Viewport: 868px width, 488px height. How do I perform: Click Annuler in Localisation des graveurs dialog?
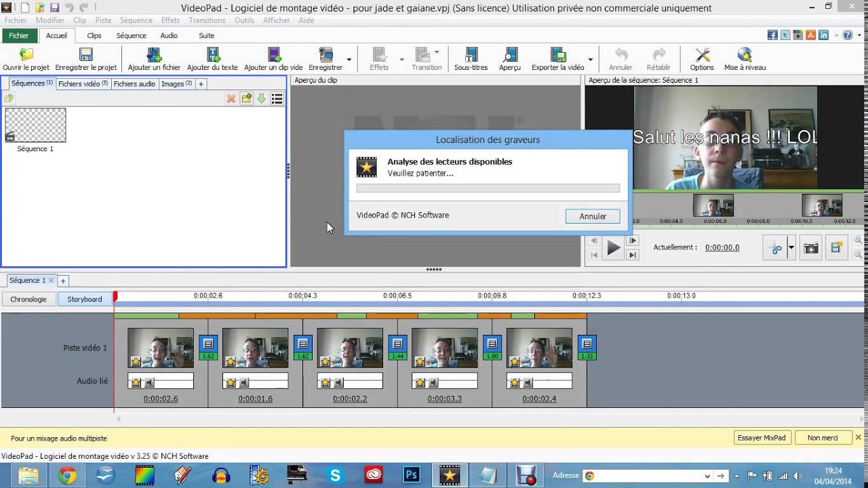coord(593,216)
